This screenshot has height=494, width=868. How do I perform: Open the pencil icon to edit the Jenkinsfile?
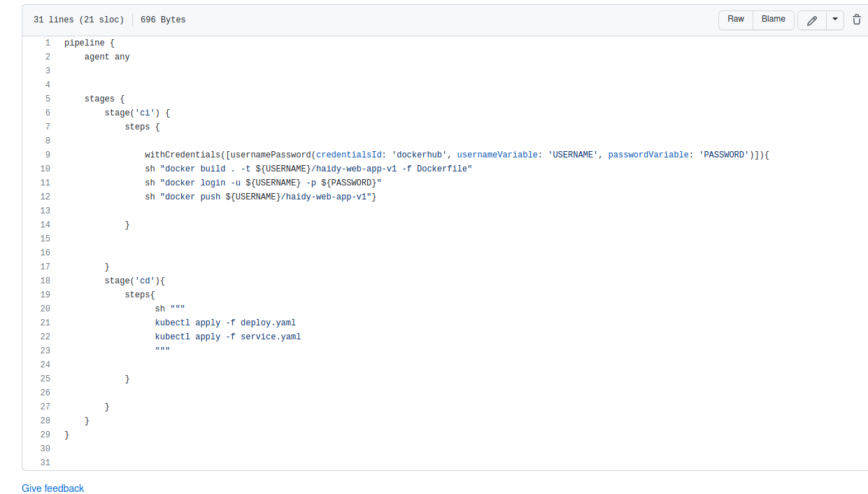(x=811, y=20)
